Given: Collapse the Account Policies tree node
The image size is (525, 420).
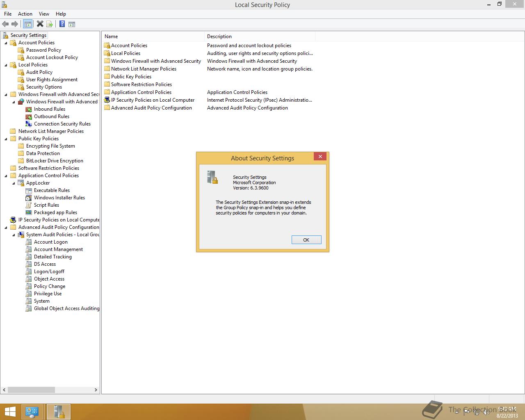Looking at the screenshot, I should coord(6,43).
